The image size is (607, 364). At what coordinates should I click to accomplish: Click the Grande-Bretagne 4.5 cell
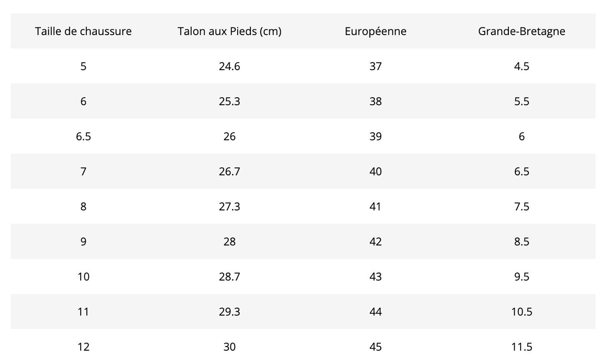(x=522, y=66)
